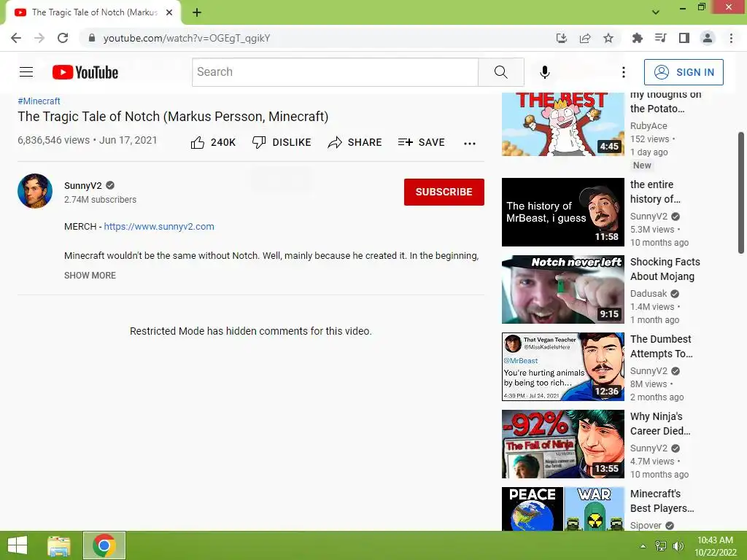Share this page icon in address bar

tap(584, 38)
